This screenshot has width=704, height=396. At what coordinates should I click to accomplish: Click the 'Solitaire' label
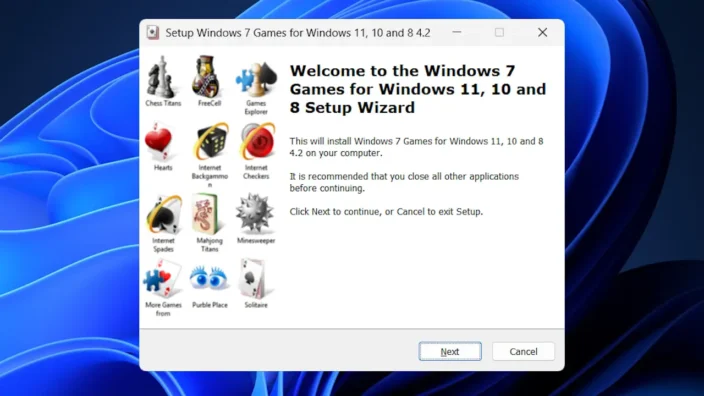pos(256,305)
